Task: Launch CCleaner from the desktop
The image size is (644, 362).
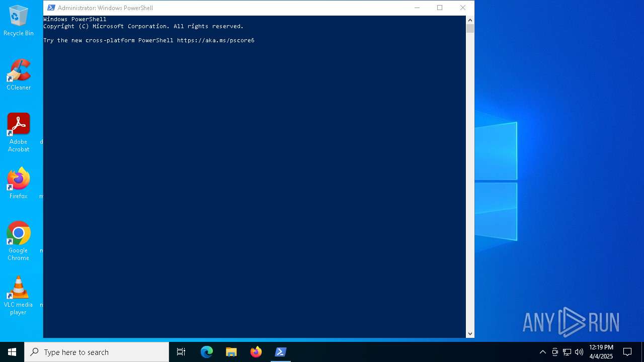Action: (19, 75)
